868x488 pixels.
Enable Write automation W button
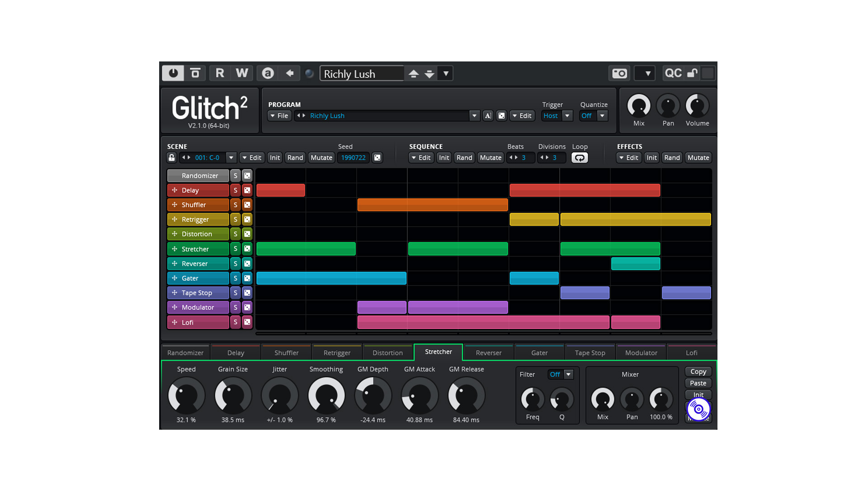click(242, 73)
